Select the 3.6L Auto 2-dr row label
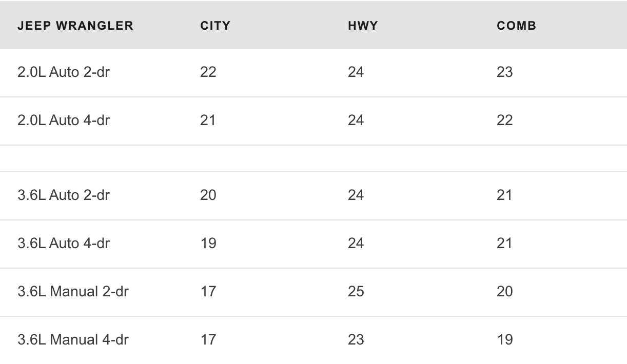The image size is (627, 364). [64, 195]
